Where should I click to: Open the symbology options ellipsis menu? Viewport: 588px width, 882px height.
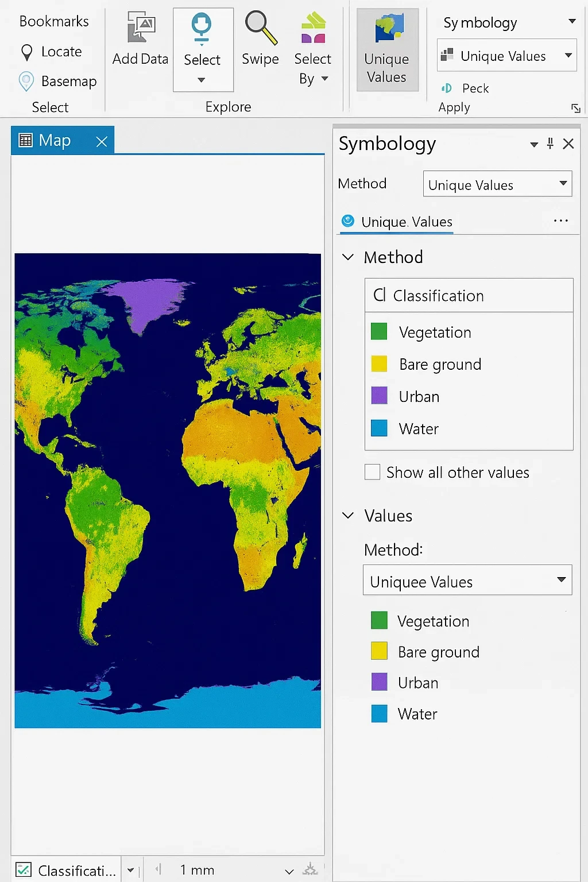coord(560,220)
